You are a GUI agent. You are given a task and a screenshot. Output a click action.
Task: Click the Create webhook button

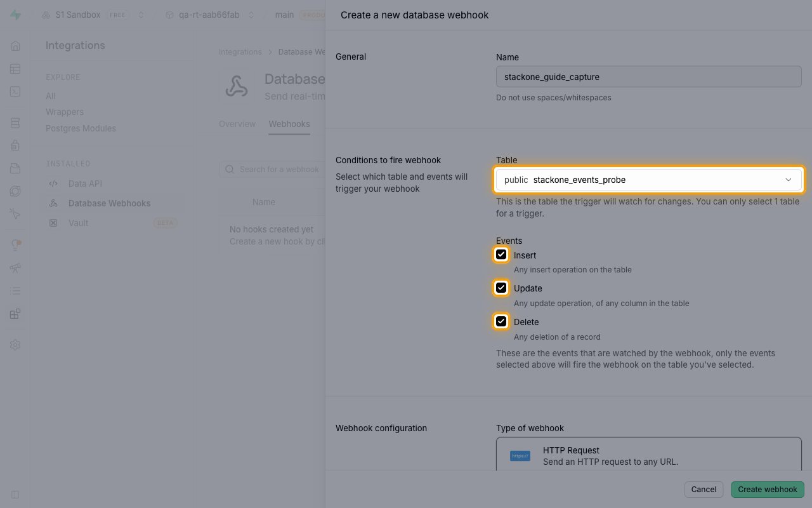[768, 490]
